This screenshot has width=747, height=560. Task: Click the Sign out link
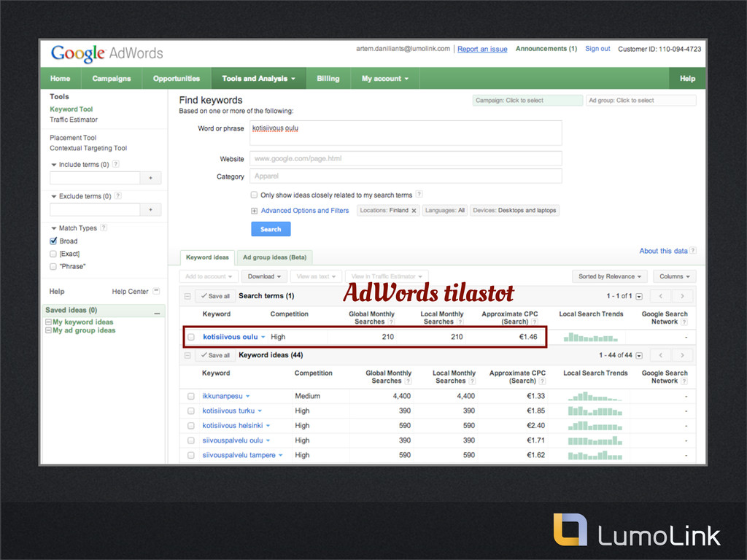(x=597, y=49)
